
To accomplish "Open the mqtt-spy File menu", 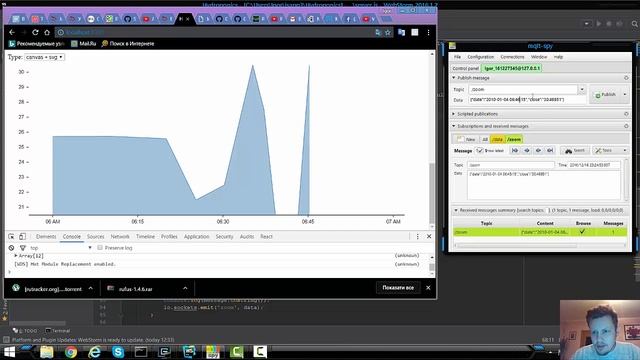I will point(457,57).
